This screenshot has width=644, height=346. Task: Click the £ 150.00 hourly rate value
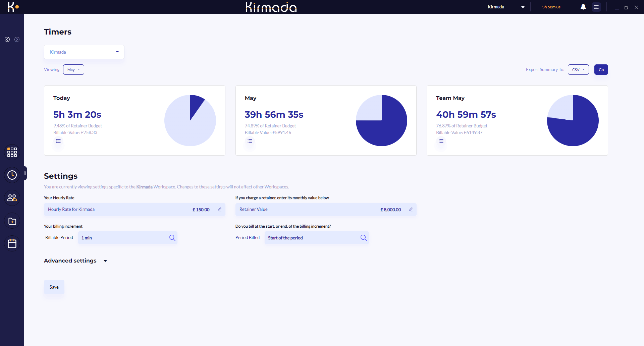201,210
